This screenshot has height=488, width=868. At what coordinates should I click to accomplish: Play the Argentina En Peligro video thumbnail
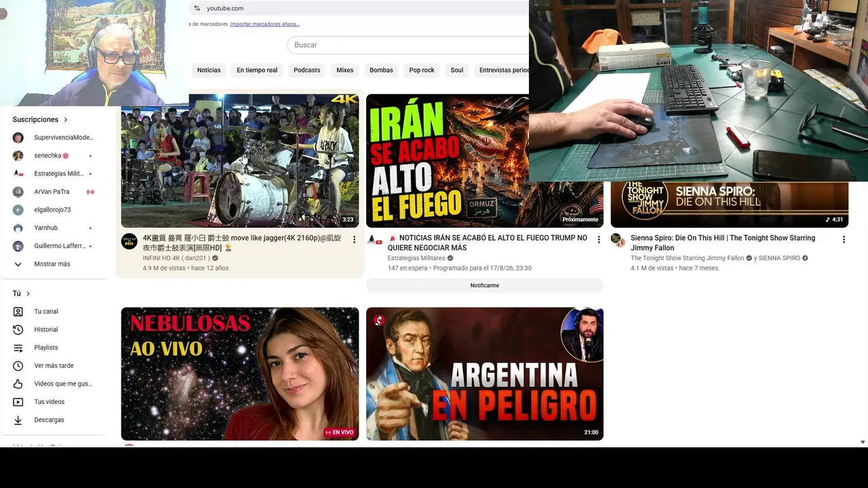[x=485, y=374]
